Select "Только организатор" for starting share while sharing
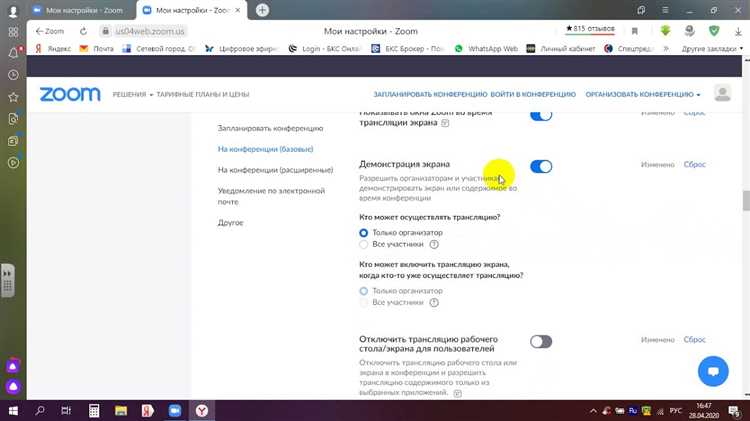The height and width of the screenshot is (421, 750). 364,291
